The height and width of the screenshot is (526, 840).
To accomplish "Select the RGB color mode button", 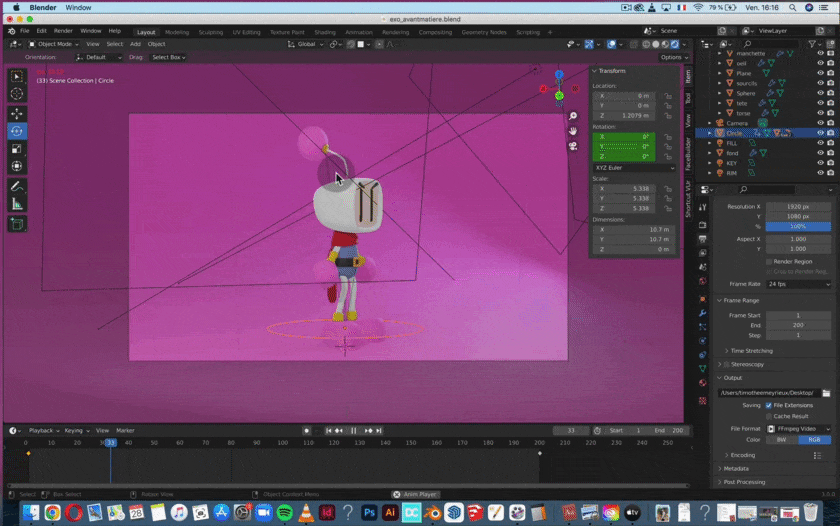I will (815, 440).
